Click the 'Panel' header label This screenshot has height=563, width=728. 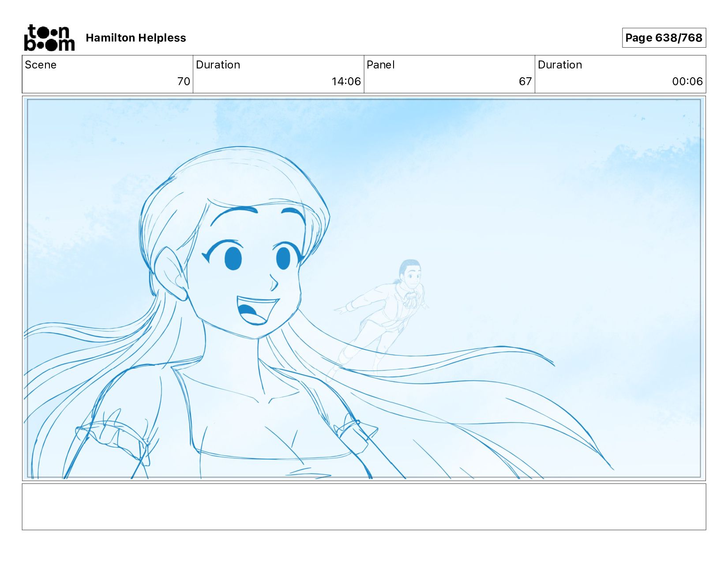click(x=380, y=65)
